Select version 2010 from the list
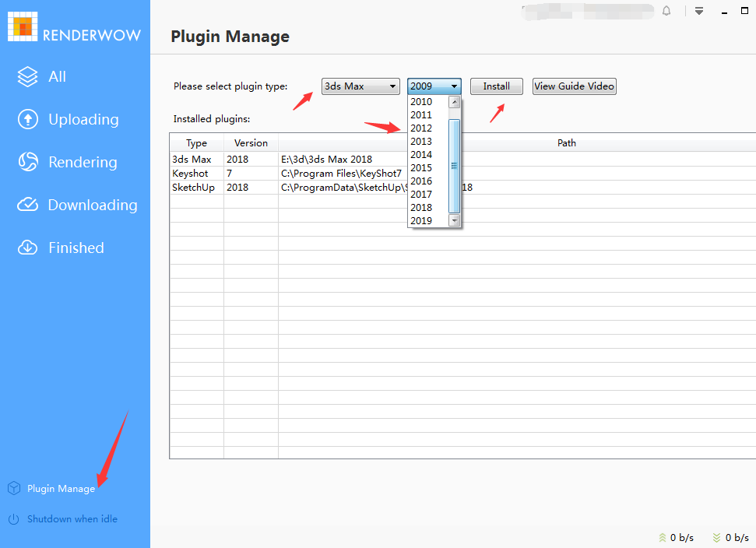756x548 pixels. 428,102
